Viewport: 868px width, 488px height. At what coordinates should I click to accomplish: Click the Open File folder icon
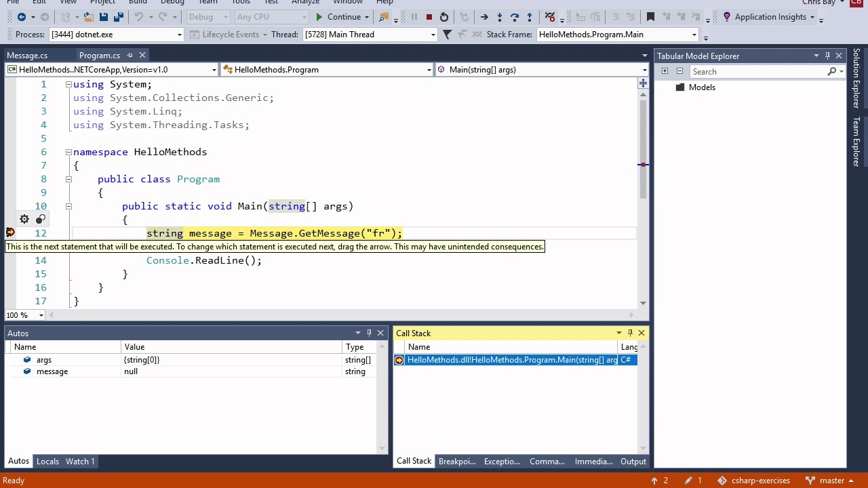(87, 17)
